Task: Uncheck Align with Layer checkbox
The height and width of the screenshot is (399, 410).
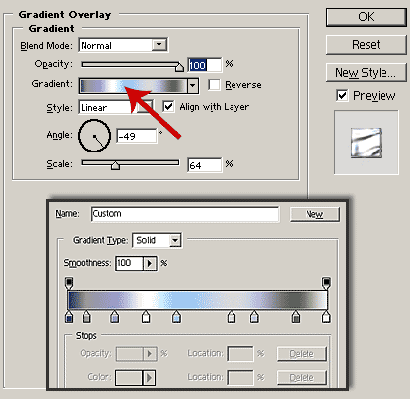Action: pyautogui.click(x=168, y=107)
